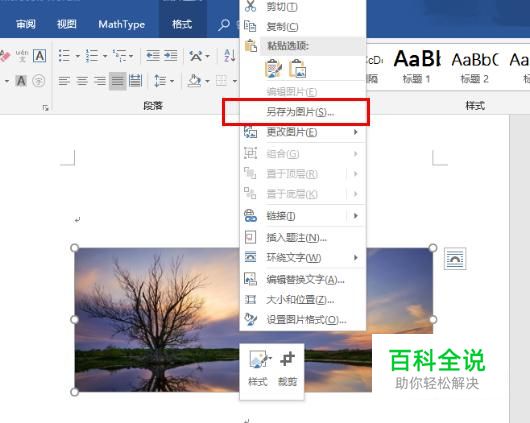Align text left in paragraph group

click(64, 81)
